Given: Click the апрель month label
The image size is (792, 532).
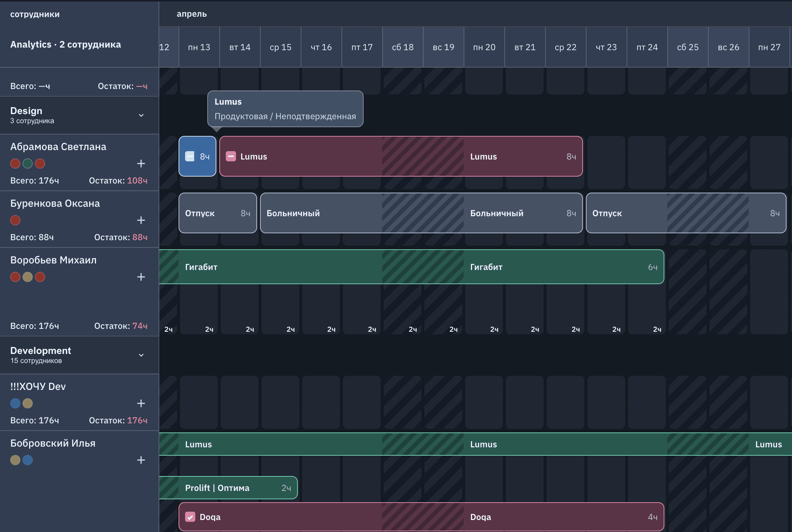Looking at the screenshot, I should point(192,14).
